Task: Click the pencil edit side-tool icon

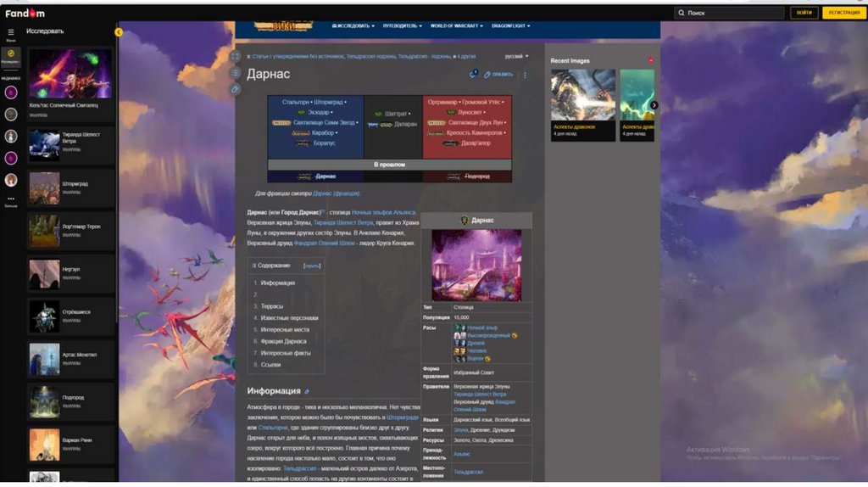Action: (x=236, y=88)
